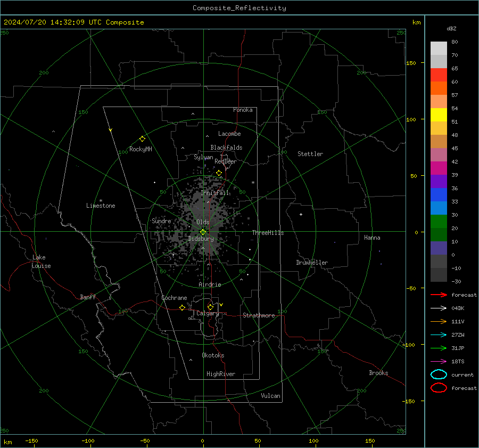This screenshot has width=479, height=448.
Task: Click the Sylvan label
Action: tap(203, 157)
